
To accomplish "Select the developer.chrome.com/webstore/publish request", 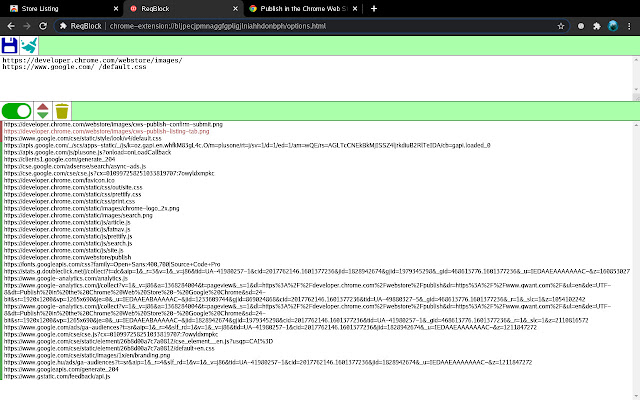I will [67, 257].
